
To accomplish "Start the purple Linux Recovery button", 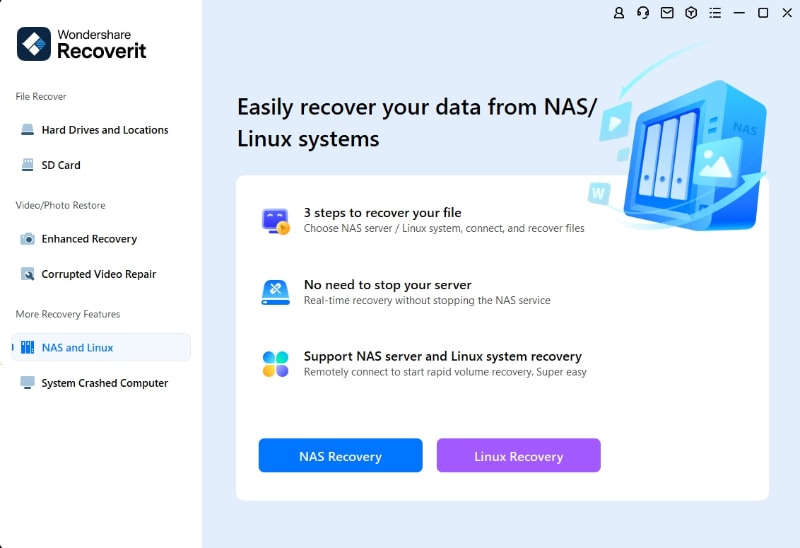I will point(518,456).
